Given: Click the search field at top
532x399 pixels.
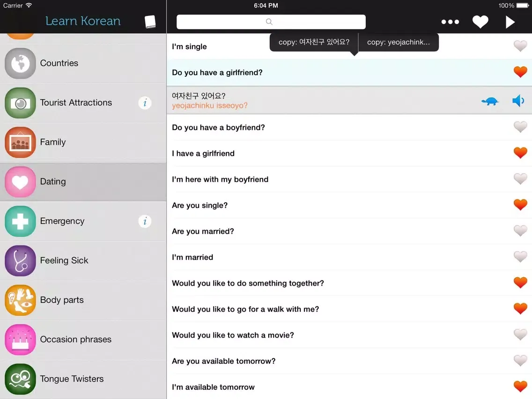Looking at the screenshot, I should (271, 22).
